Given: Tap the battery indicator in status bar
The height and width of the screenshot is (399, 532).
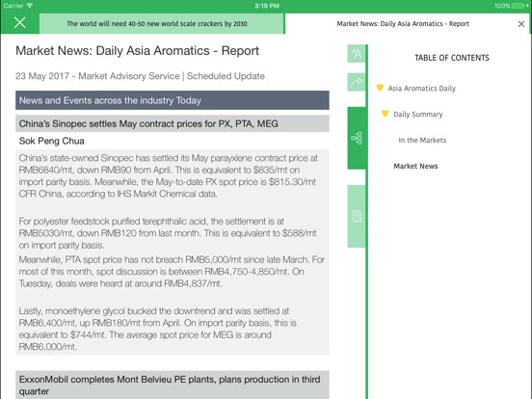Looking at the screenshot, I should (x=519, y=6).
